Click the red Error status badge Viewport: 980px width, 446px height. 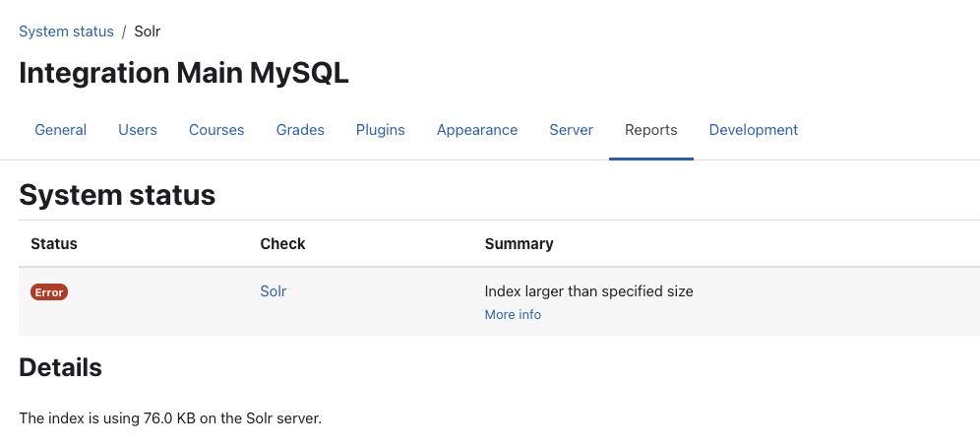click(x=49, y=292)
